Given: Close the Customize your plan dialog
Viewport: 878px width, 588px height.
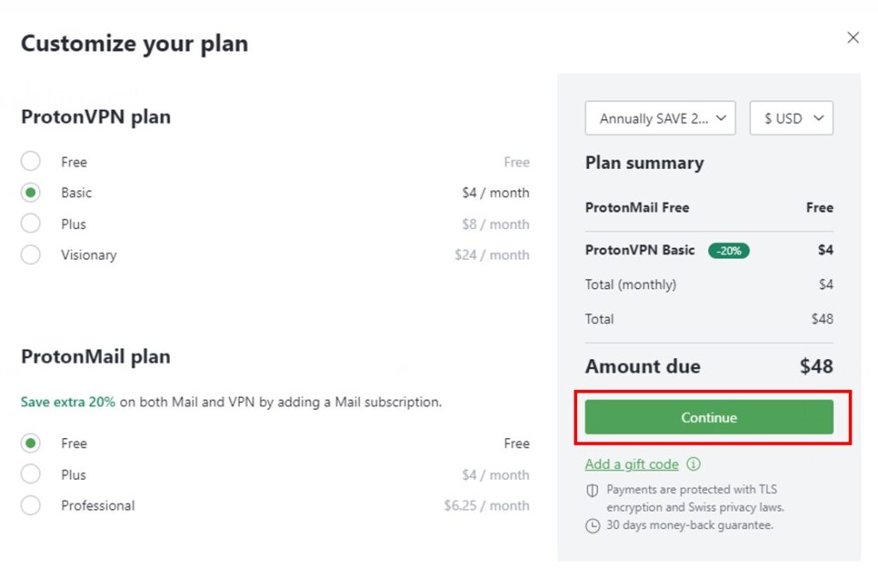Looking at the screenshot, I should click(852, 38).
